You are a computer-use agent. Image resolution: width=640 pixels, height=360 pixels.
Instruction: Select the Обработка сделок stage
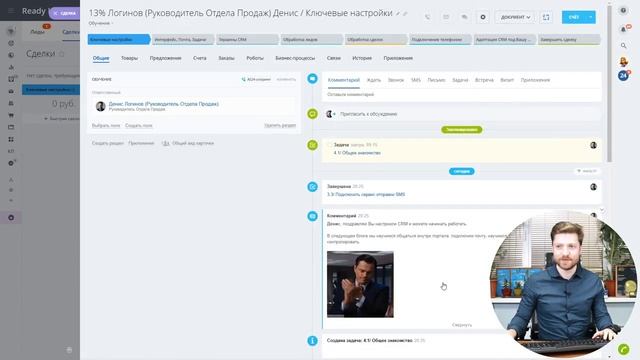[x=376, y=40]
